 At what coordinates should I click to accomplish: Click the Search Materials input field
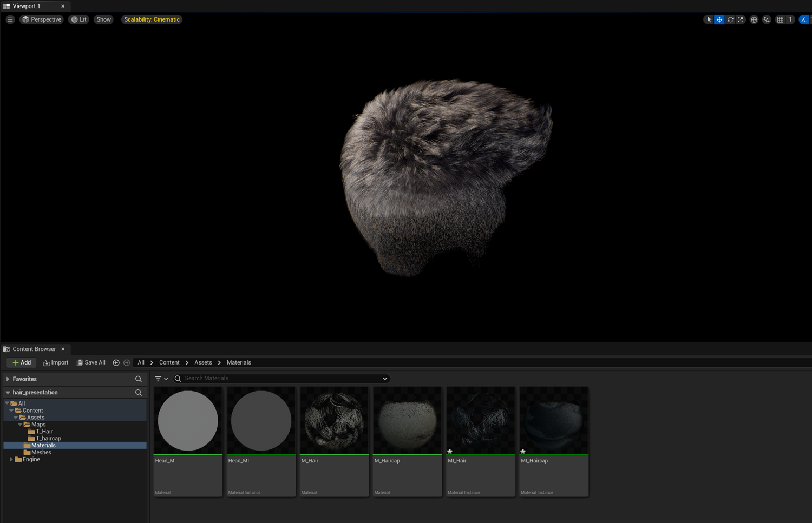tap(281, 379)
